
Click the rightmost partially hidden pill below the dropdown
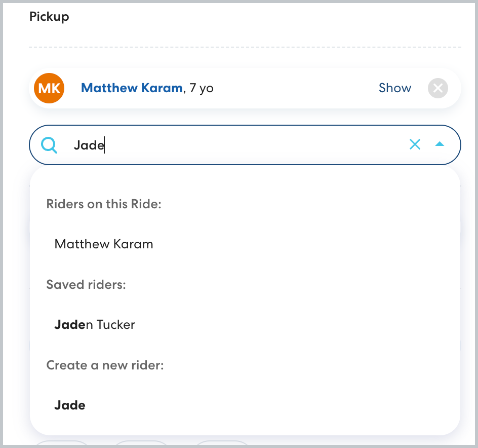[222, 444]
